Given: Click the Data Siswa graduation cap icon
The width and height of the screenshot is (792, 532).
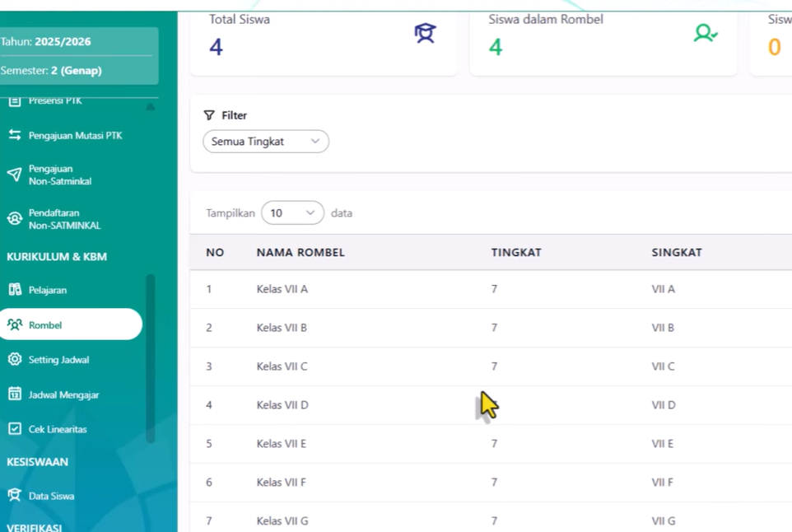Looking at the screenshot, I should (15, 496).
